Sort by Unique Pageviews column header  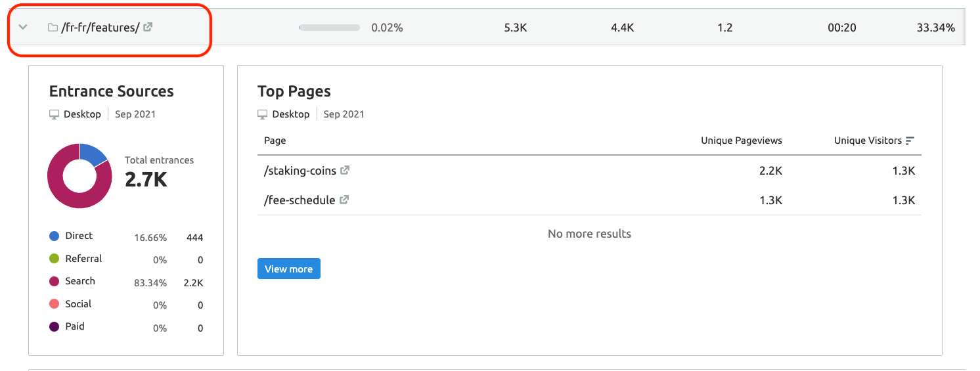742,141
